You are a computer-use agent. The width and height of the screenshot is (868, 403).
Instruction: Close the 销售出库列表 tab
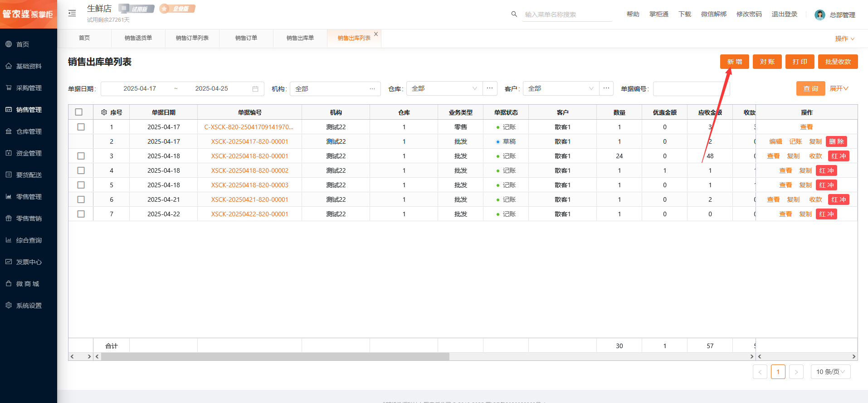point(376,34)
